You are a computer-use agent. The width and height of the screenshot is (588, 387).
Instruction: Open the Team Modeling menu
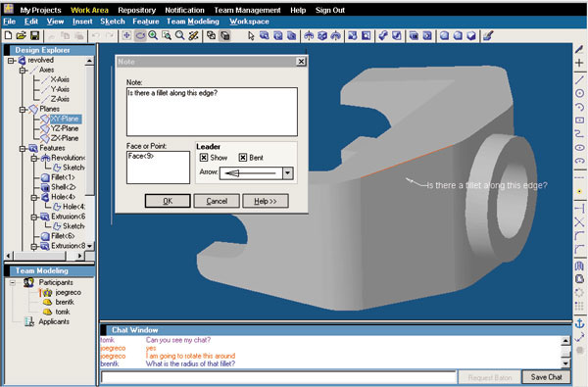click(193, 22)
